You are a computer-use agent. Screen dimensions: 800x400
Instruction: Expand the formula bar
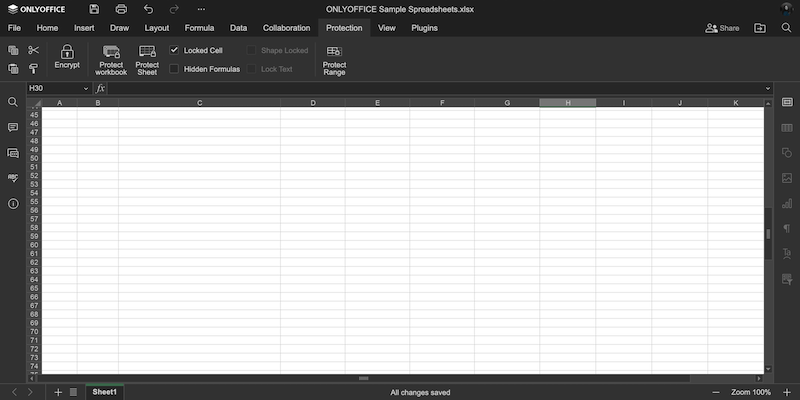(768, 89)
